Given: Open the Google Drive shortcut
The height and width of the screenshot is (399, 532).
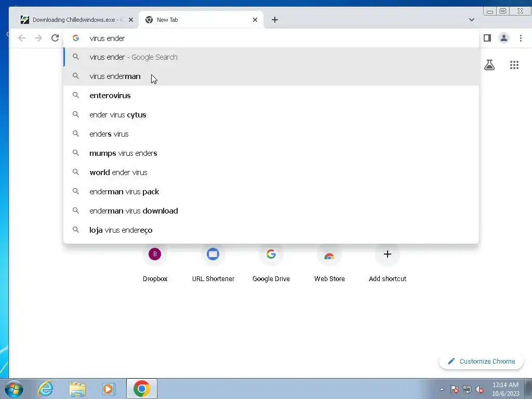Looking at the screenshot, I should pos(271,263).
